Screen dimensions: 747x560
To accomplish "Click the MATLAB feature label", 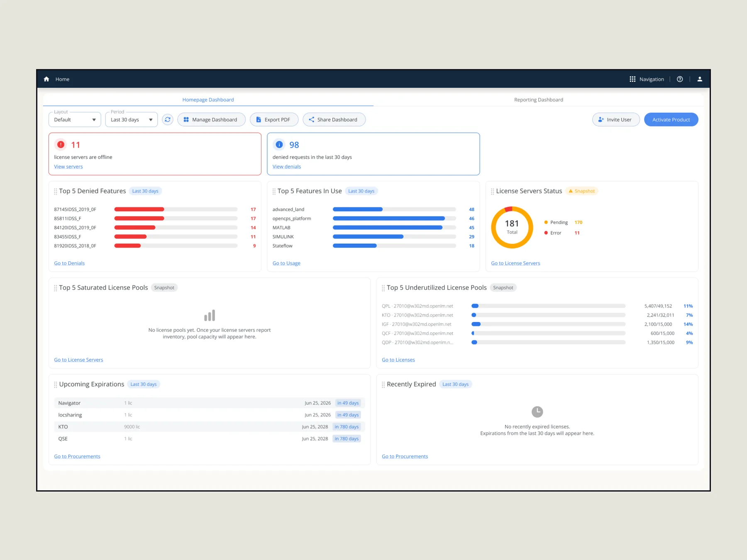I will [x=281, y=228].
